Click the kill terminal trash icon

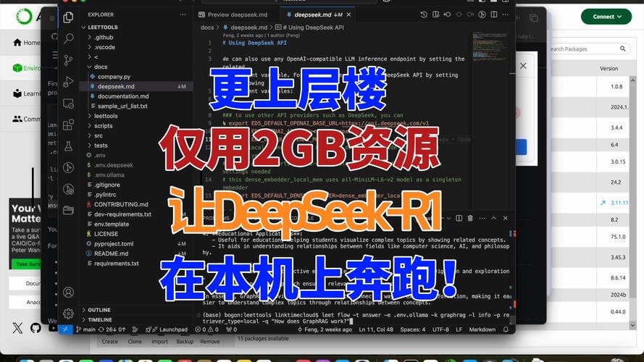tap(470, 219)
